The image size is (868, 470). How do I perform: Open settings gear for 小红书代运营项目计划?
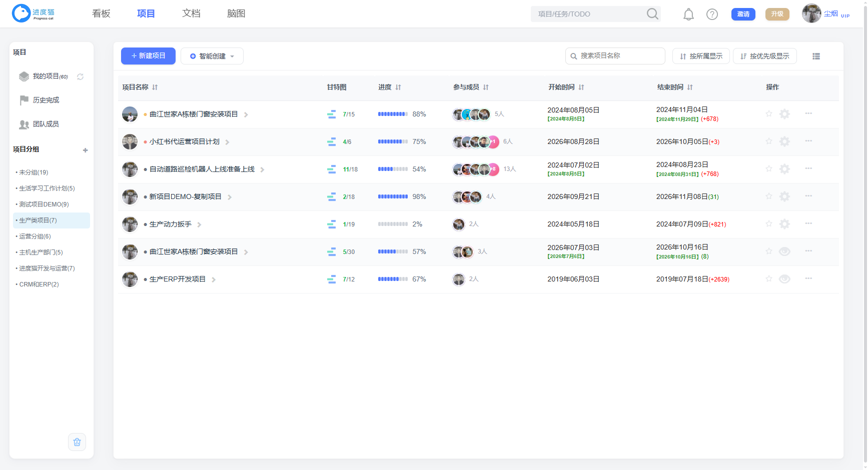pos(784,141)
